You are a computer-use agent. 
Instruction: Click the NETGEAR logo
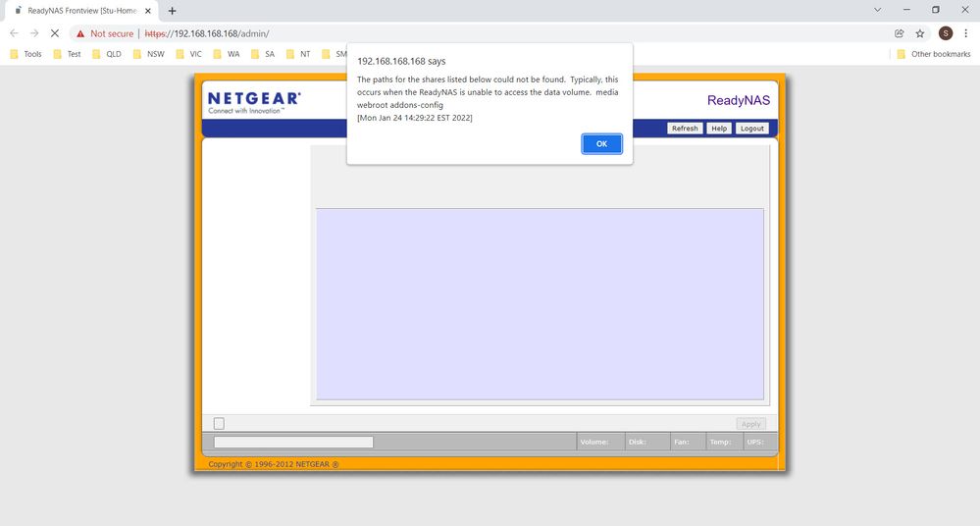[x=254, y=102]
